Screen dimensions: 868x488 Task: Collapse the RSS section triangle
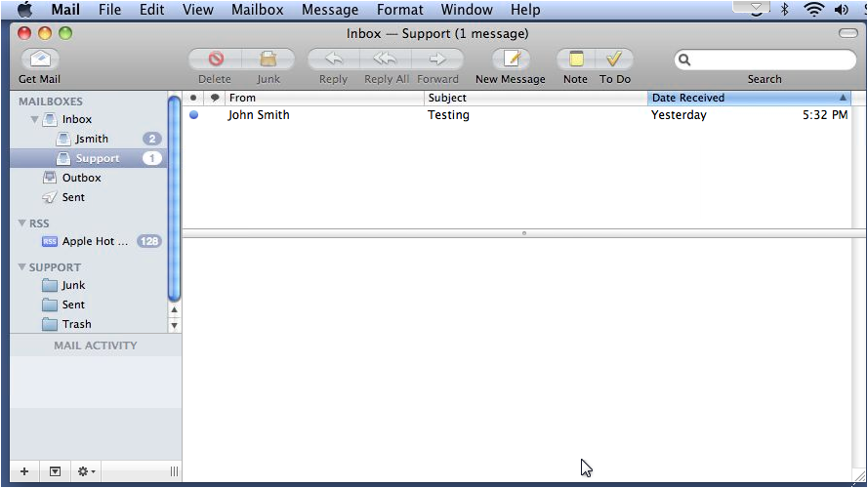click(22, 223)
